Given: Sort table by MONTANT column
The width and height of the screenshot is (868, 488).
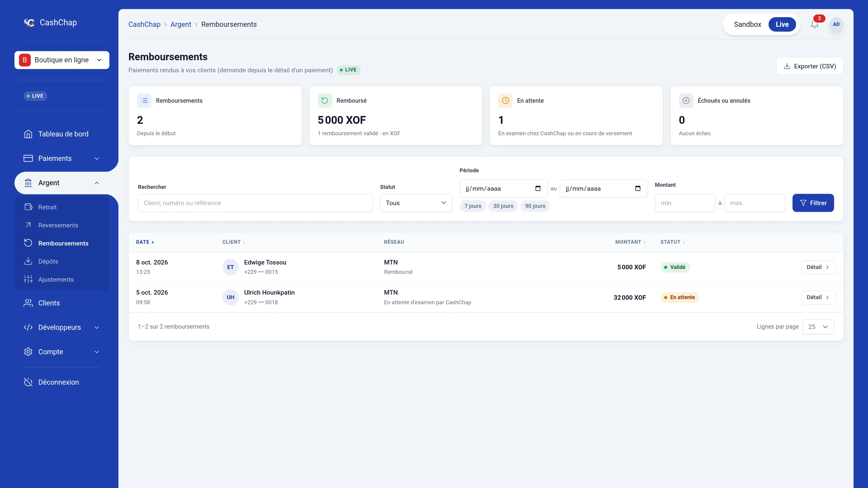Looking at the screenshot, I should (630, 242).
